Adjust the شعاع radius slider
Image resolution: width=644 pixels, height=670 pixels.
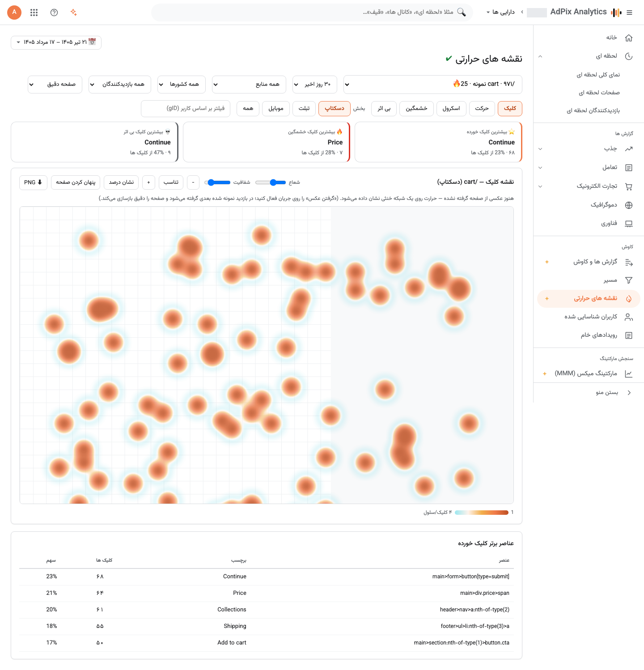click(x=271, y=182)
